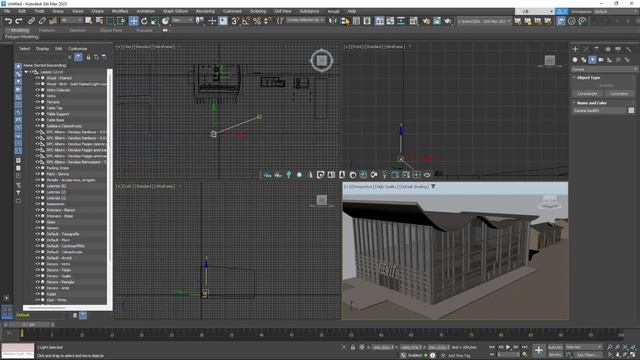Choose the Select and Move tool
Screen dimensions: 640x360
coord(133,21)
